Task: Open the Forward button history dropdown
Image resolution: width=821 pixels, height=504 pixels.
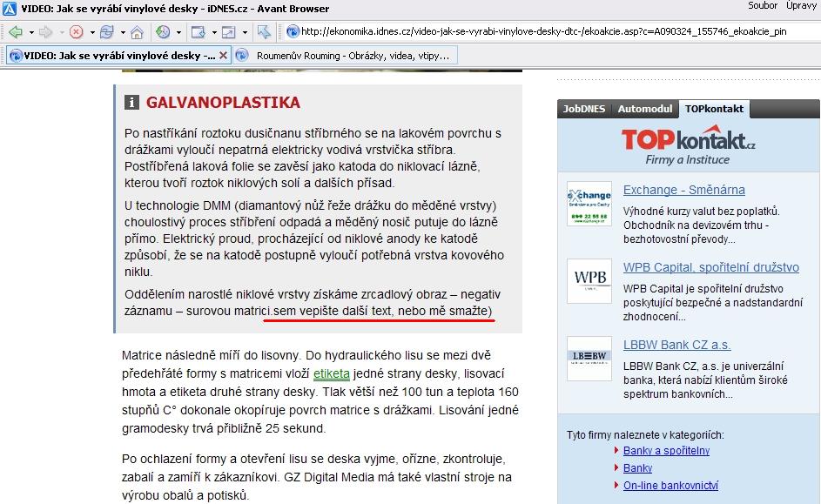Action: tap(62, 32)
